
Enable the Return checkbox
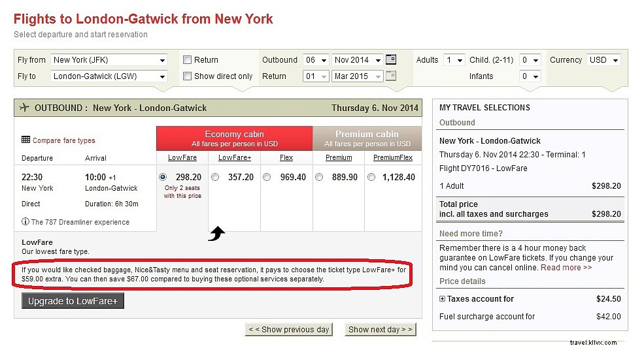coord(187,59)
